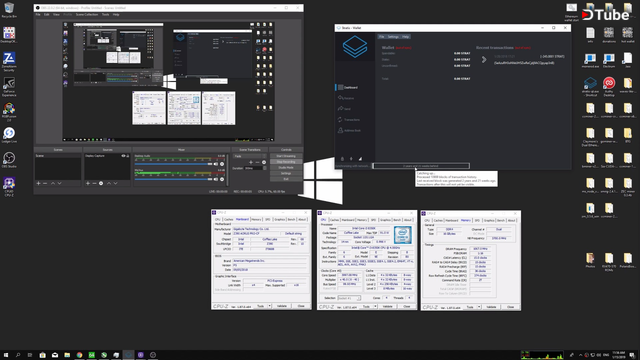The width and height of the screenshot is (640, 360).
Task: Open the Socket selection dropdown in CPU-Z
Action: 349,298
